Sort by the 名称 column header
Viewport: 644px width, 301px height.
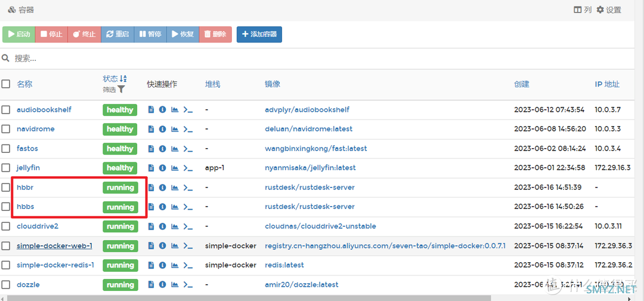tap(24, 84)
